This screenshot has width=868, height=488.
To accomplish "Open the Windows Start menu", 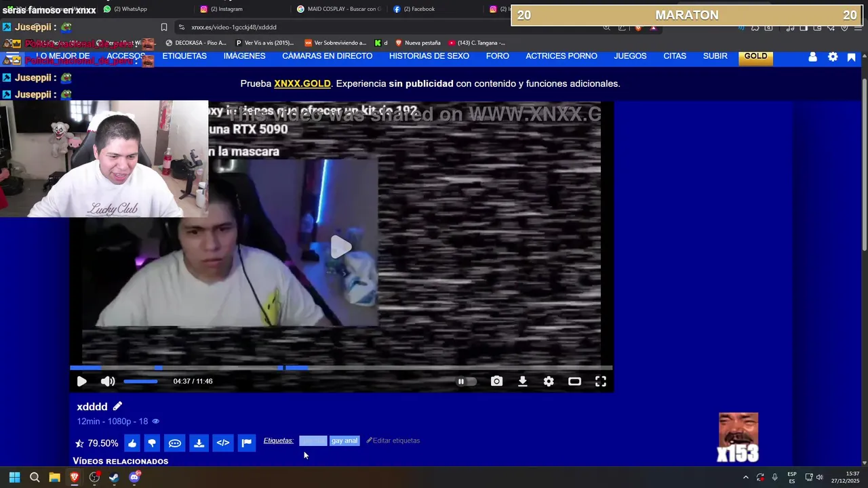I will coord(14,477).
